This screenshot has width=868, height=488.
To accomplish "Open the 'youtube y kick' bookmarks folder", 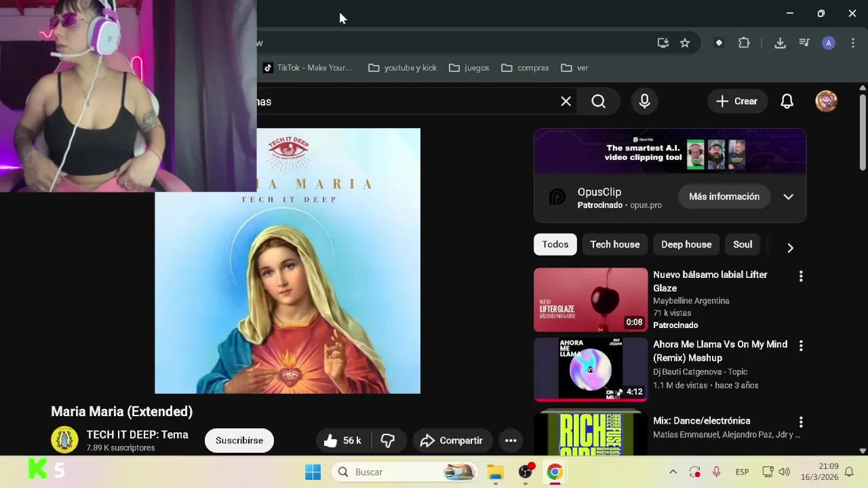I will point(403,68).
